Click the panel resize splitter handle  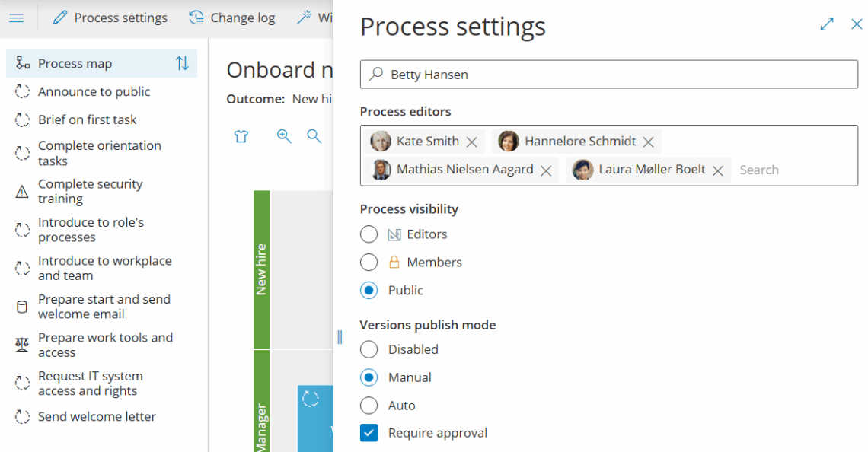pyautogui.click(x=340, y=336)
